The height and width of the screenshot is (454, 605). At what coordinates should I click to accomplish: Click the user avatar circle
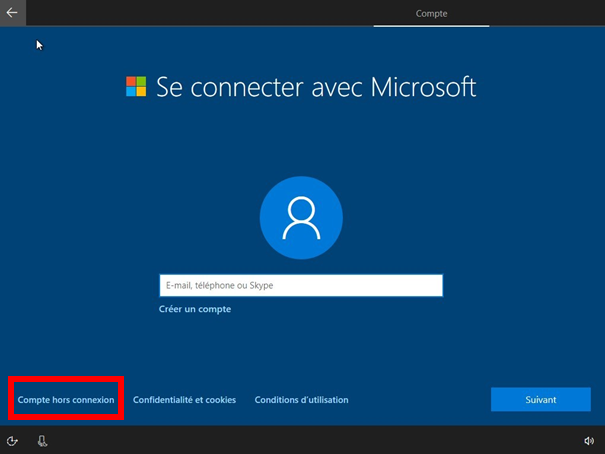tap(301, 218)
